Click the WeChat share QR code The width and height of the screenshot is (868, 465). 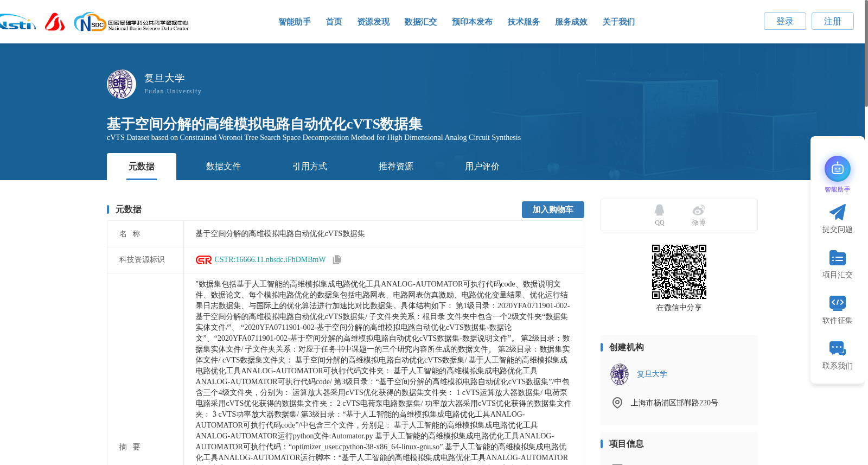[679, 272]
